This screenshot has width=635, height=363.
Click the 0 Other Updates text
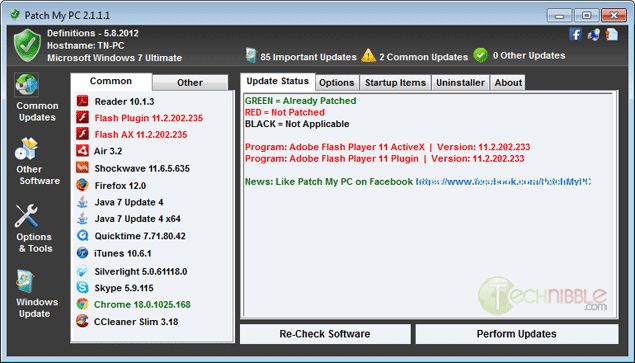tap(529, 55)
